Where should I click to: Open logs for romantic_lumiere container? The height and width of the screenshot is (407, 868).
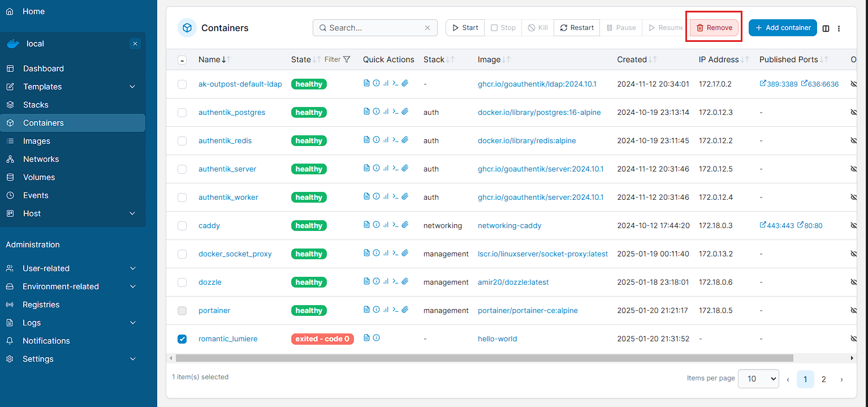coord(366,338)
